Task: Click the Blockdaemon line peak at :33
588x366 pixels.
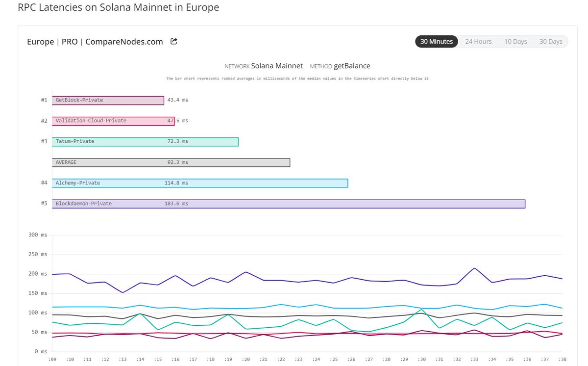Action: 475,268
